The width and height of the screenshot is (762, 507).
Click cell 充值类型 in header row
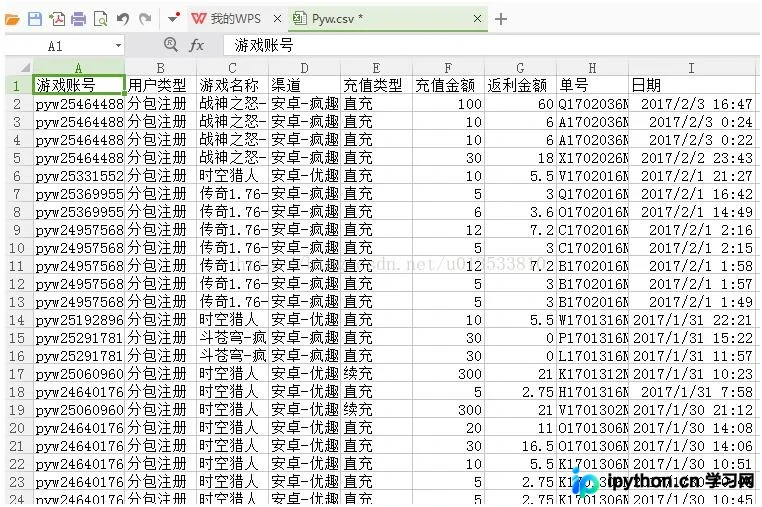377,86
